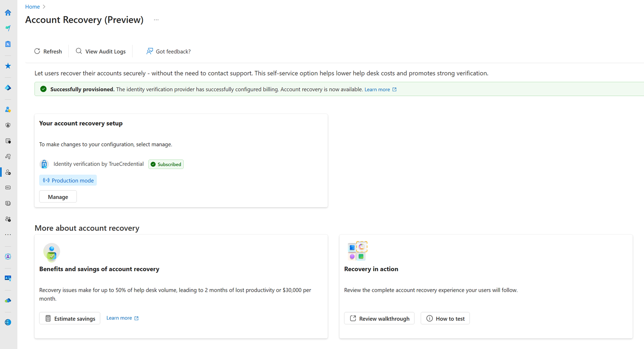Image resolution: width=644 pixels, height=349 pixels.
Task: Open the keys icon in the sidebar
Action: 8,157
